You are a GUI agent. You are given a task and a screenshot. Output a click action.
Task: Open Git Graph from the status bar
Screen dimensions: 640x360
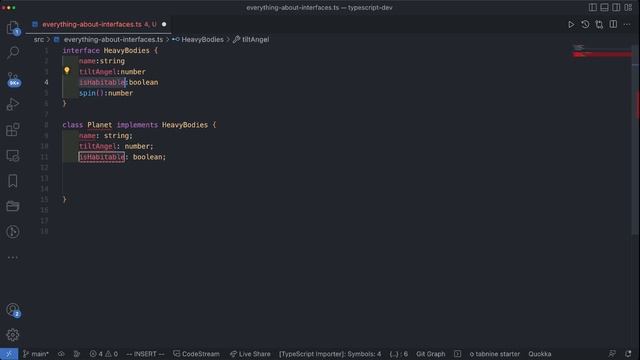point(431,354)
